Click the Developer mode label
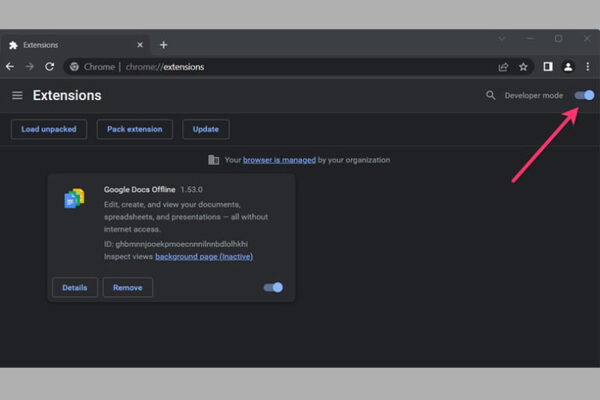This screenshot has width=600, height=400. (x=534, y=95)
